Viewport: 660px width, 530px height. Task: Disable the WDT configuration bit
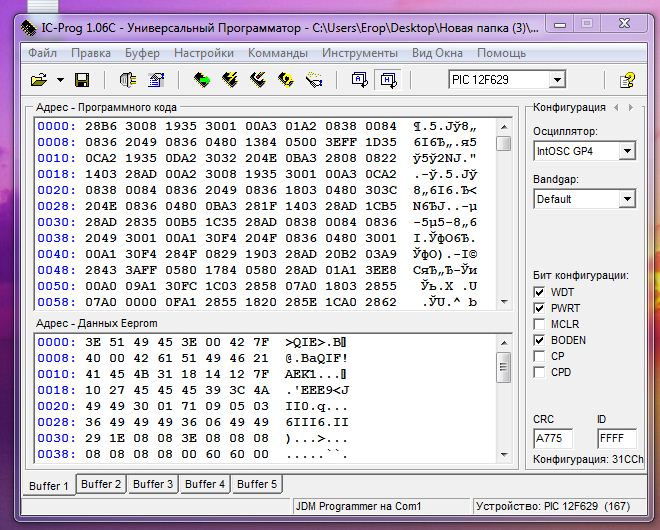click(541, 292)
